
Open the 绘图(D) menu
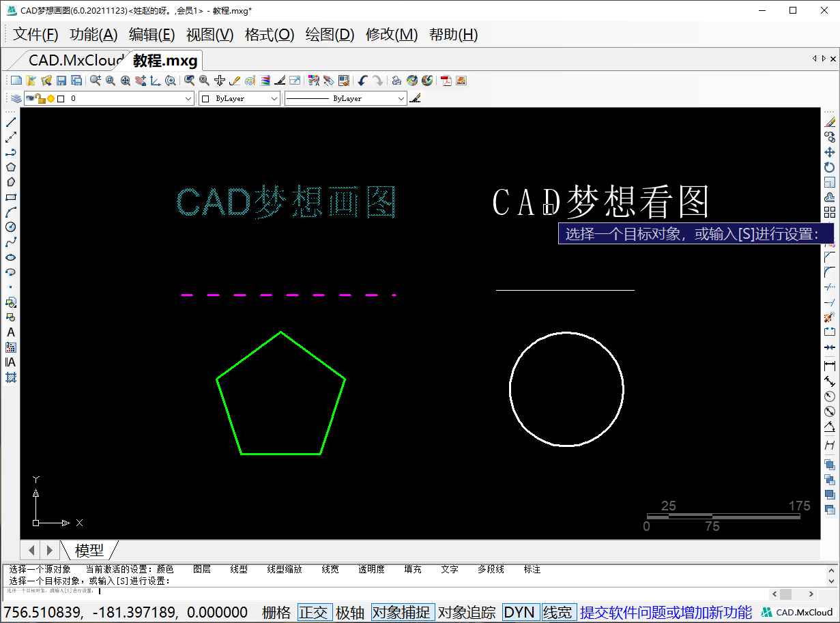330,35
